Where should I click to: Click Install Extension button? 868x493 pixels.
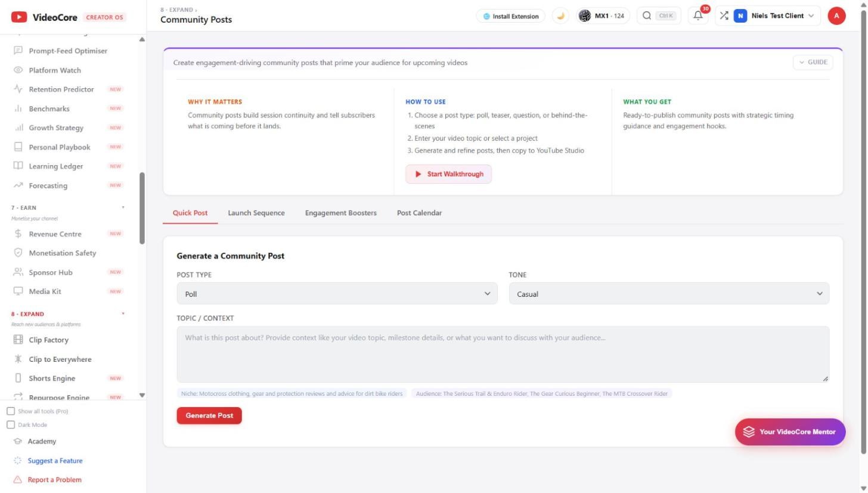point(510,16)
